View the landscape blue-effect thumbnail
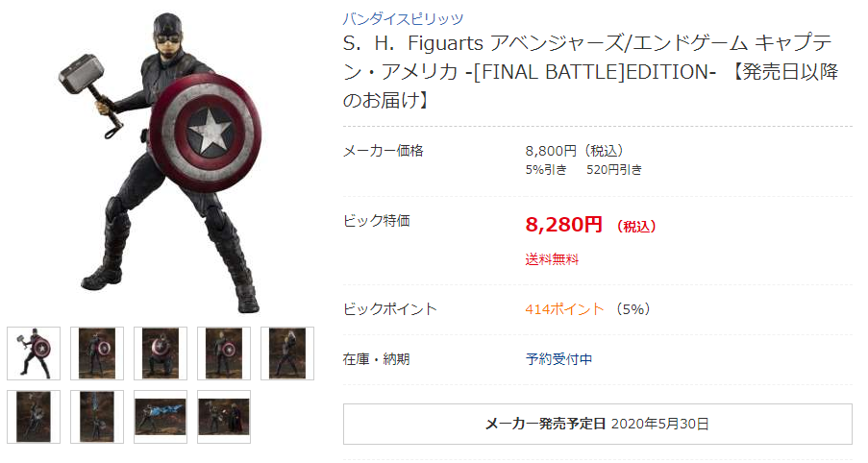 (x=161, y=416)
